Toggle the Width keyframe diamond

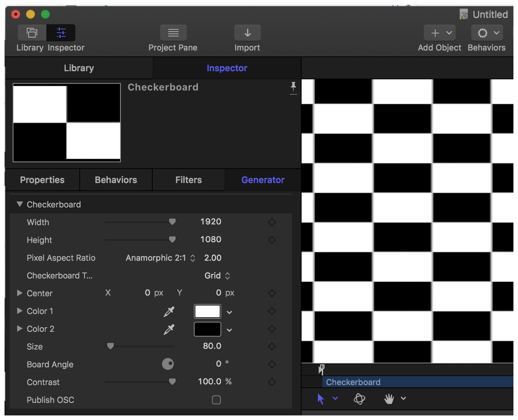pyautogui.click(x=272, y=222)
